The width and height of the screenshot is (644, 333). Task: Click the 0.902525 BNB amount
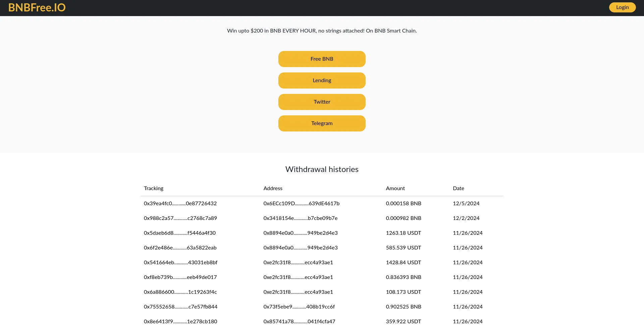coord(404,307)
